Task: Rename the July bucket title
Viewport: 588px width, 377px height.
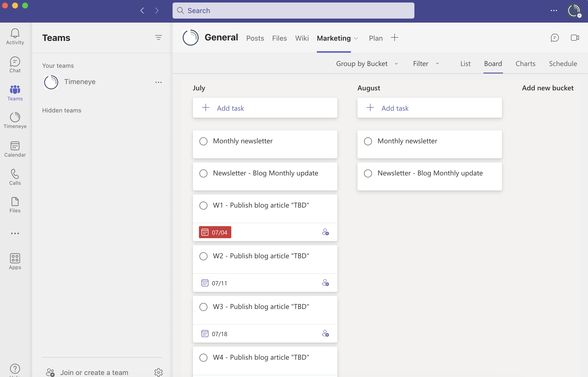Action: click(199, 88)
